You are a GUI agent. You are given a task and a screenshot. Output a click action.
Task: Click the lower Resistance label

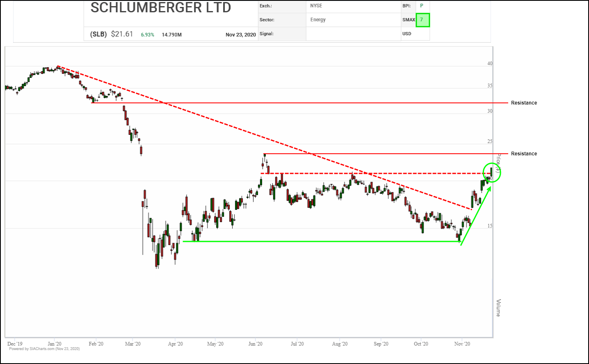click(524, 154)
